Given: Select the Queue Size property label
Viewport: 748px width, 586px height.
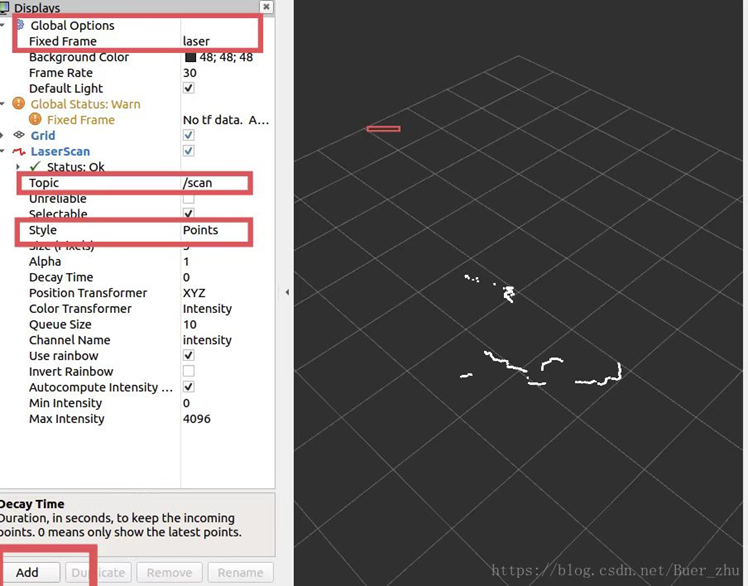Looking at the screenshot, I should 60,324.
